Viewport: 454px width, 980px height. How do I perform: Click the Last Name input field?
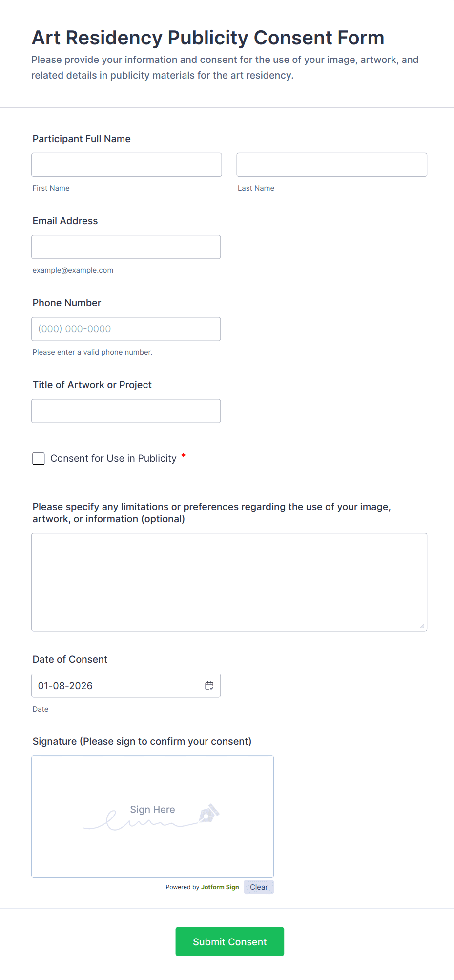(331, 165)
